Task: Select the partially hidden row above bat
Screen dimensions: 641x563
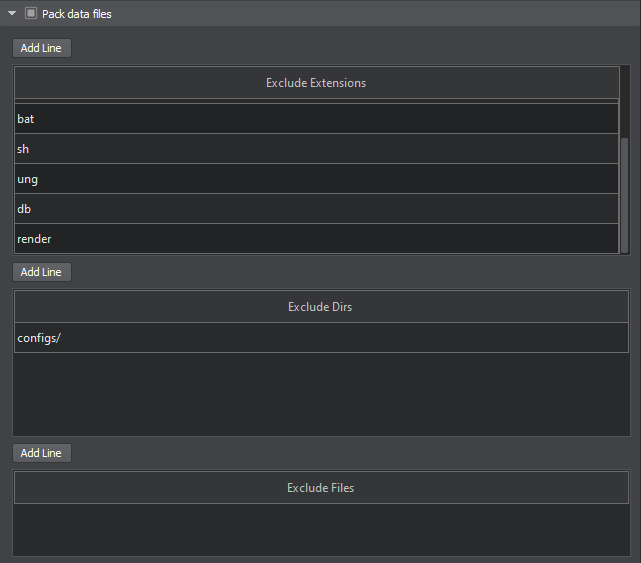Action: 316,101
